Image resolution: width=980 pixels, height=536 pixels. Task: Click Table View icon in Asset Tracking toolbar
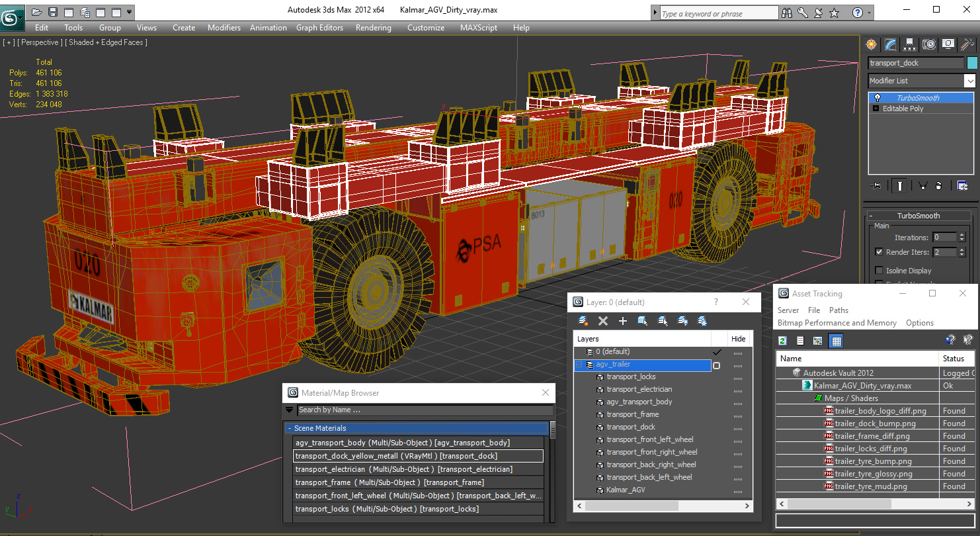(x=836, y=341)
